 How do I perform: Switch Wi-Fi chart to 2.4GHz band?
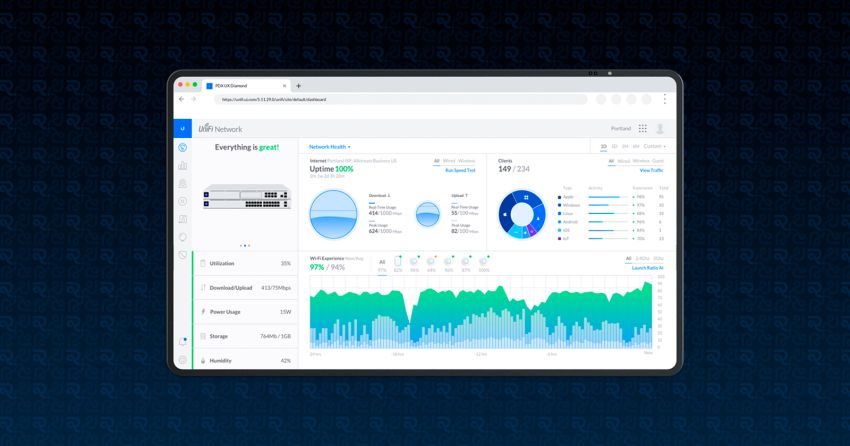(x=641, y=259)
